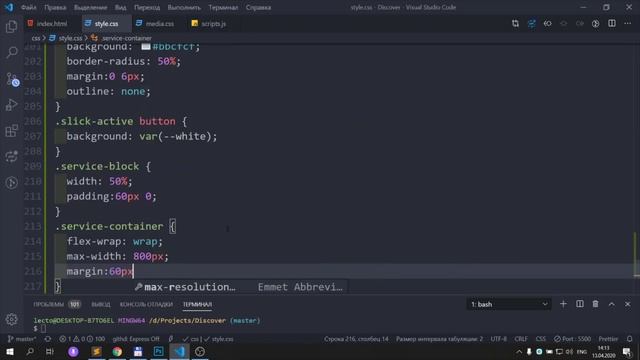Screen dimensions: 640x360
Task: Click the UTF-8 encoding selector
Action: (498, 339)
